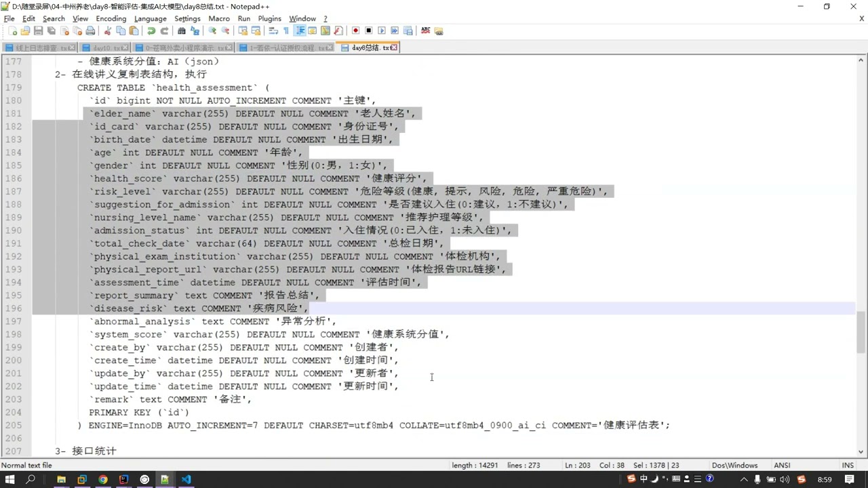Click the Paste toolbar icon
The width and height of the screenshot is (868, 488).
click(134, 31)
